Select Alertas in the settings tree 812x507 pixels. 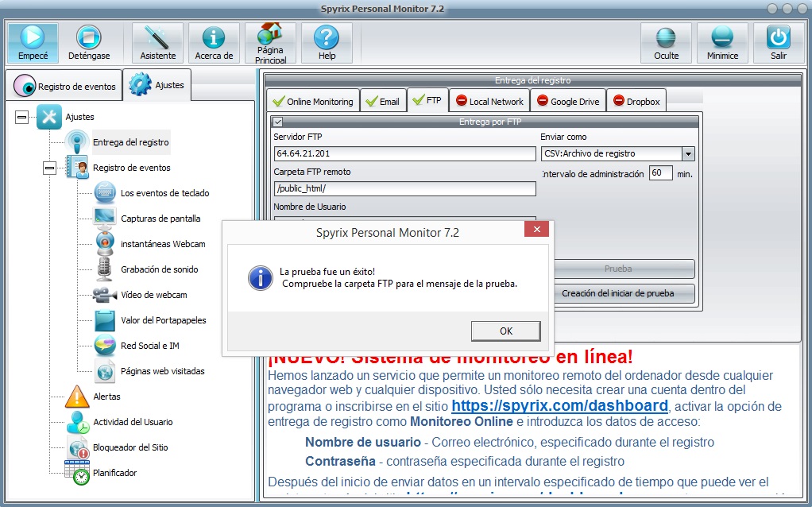(x=106, y=397)
